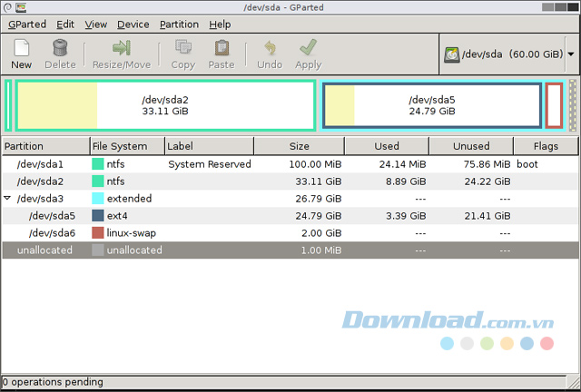Image resolution: width=581 pixels, height=392 pixels.
Task: Click the Apply checkmark icon
Action: pos(309,48)
